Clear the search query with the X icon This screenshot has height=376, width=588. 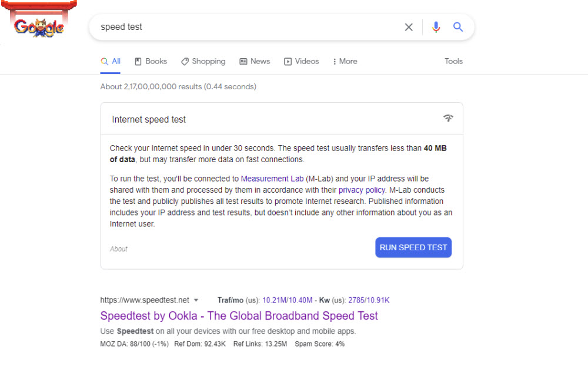coord(409,26)
